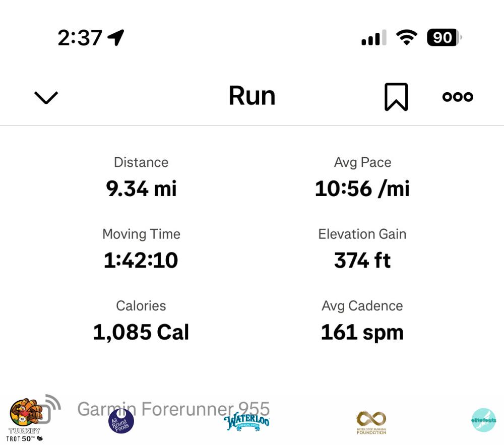Tap the Run title in the header
This screenshot has height=445, width=504.
[252, 96]
